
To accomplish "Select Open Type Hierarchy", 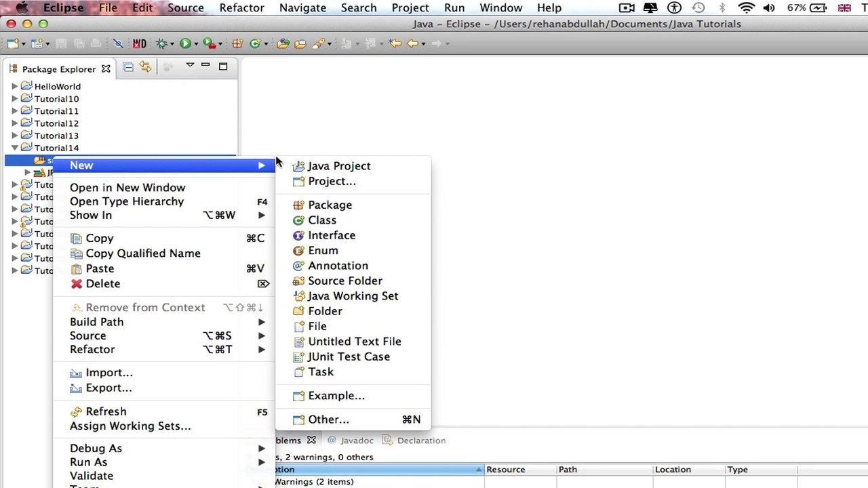I will coord(164,201).
